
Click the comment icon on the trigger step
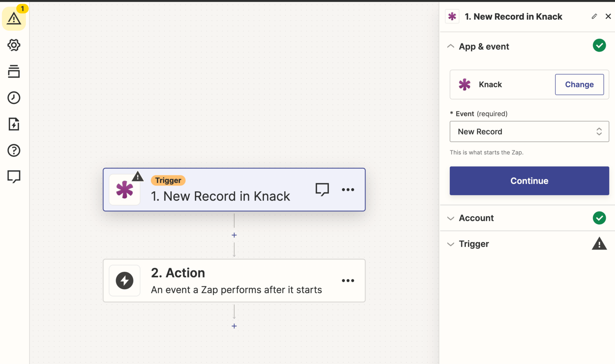[x=322, y=189]
